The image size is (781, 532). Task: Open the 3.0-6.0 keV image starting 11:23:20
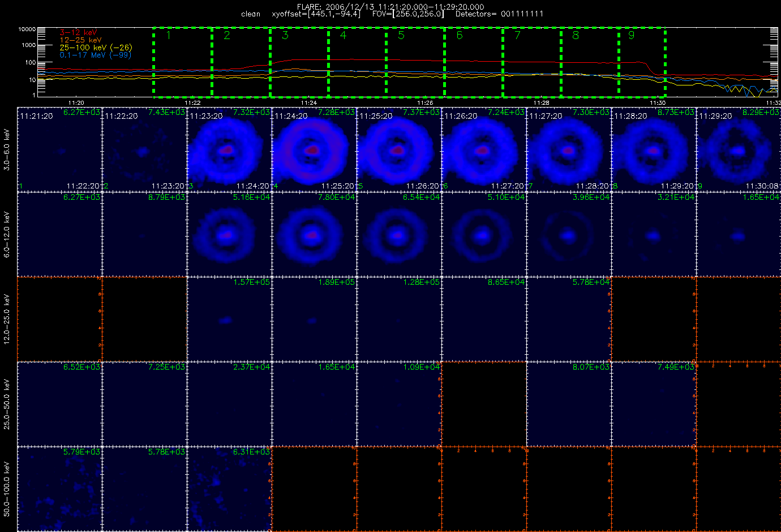[x=229, y=149]
